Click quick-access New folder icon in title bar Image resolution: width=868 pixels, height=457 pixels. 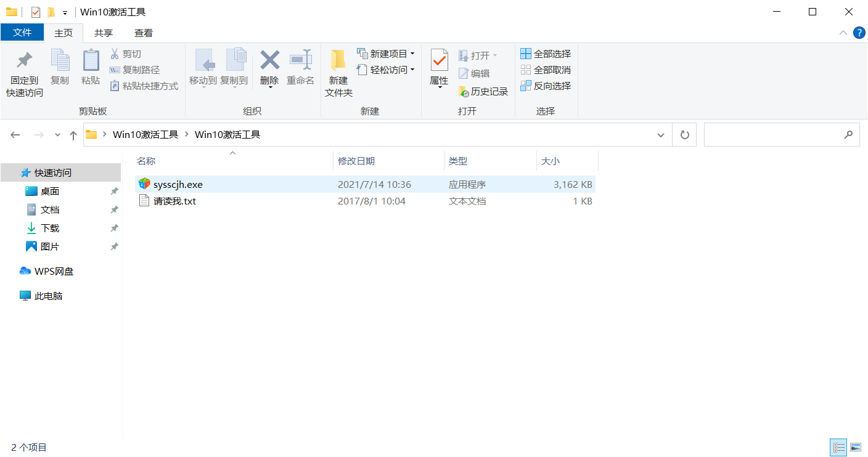pyautogui.click(x=51, y=12)
